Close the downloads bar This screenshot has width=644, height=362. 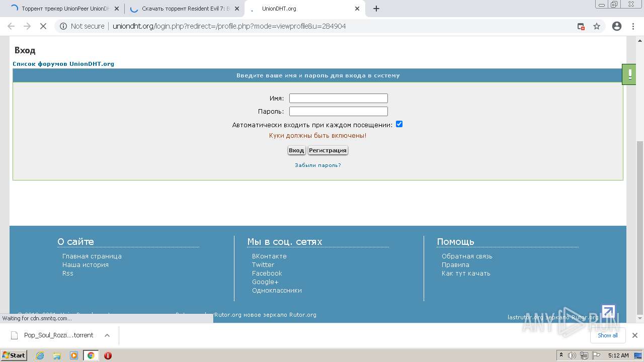[x=635, y=335]
